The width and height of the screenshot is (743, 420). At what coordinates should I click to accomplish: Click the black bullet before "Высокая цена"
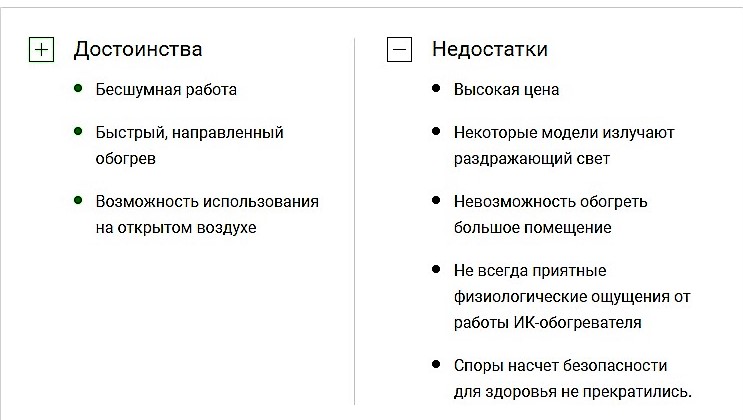pyautogui.click(x=436, y=89)
